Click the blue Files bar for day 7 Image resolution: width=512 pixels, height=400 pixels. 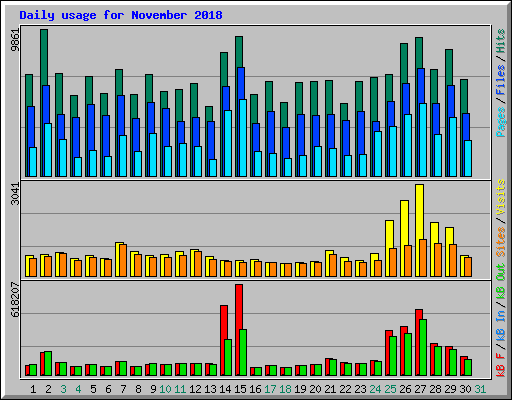point(121,115)
